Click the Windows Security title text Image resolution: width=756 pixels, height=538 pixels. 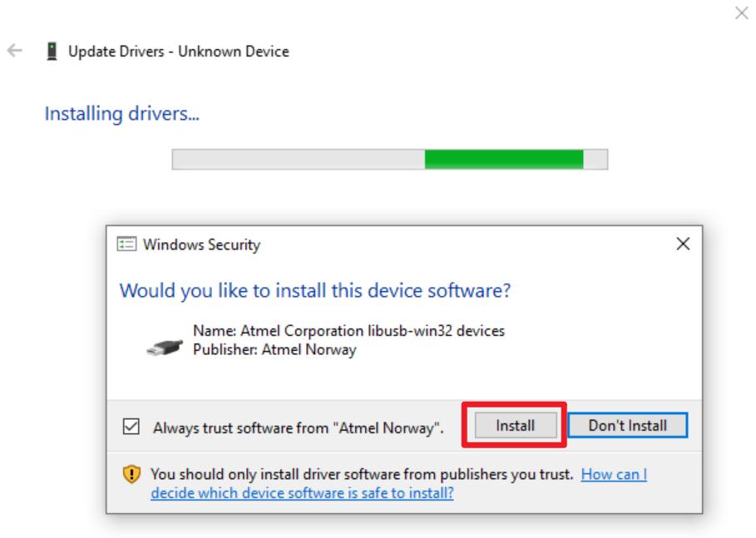(x=201, y=244)
